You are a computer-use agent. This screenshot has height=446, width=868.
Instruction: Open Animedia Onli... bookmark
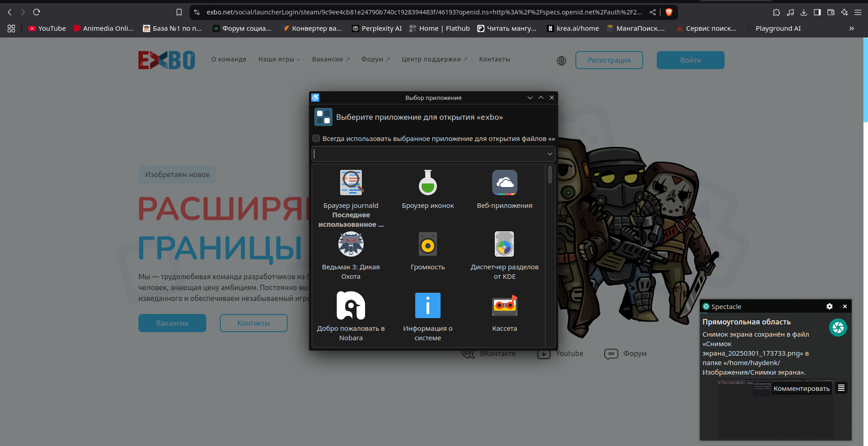[x=104, y=28]
